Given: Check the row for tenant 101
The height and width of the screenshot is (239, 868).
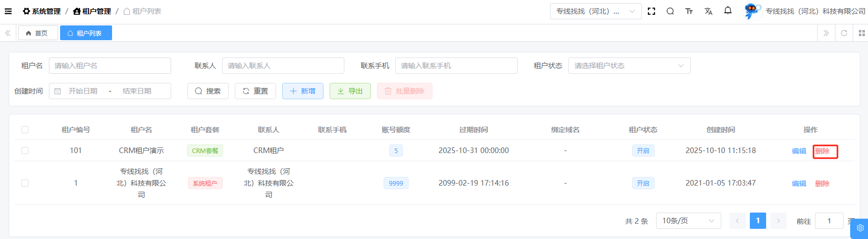Looking at the screenshot, I should 25,151.
